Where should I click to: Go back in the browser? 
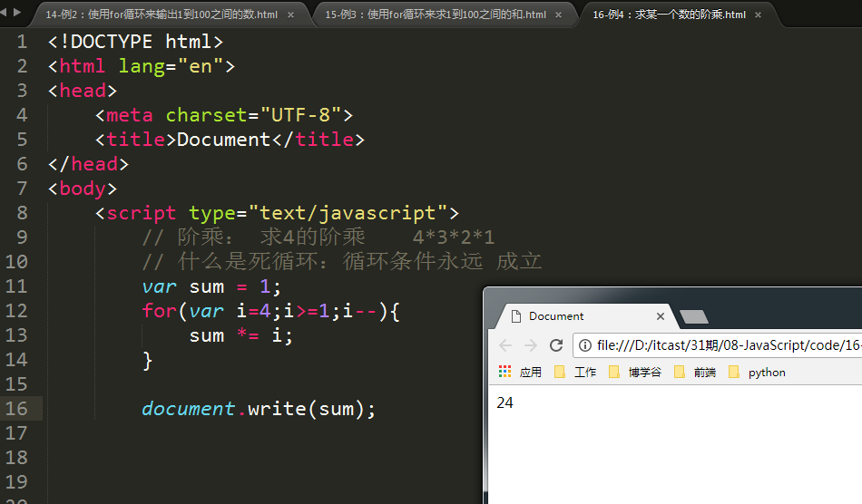coord(505,345)
